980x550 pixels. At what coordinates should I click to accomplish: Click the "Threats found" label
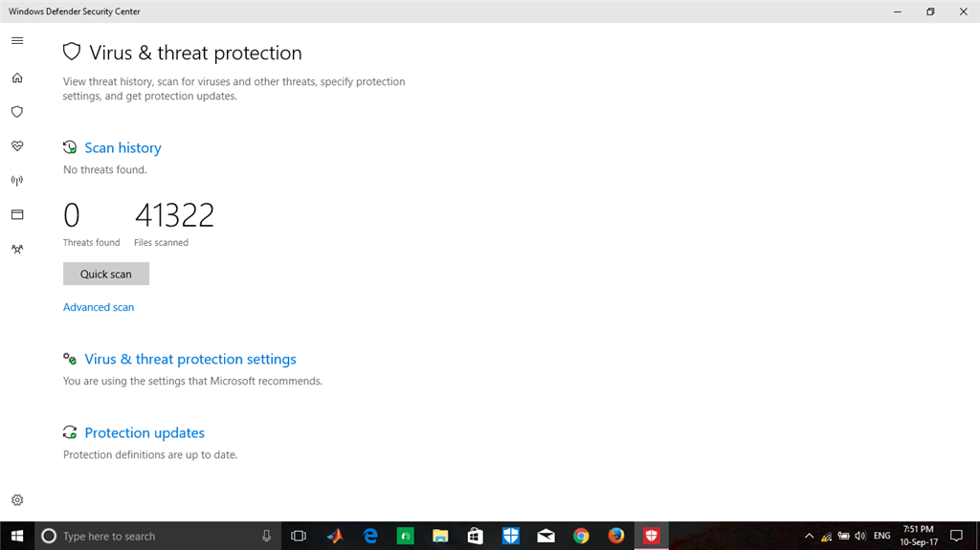pyautogui.click(x=91, y=243)
